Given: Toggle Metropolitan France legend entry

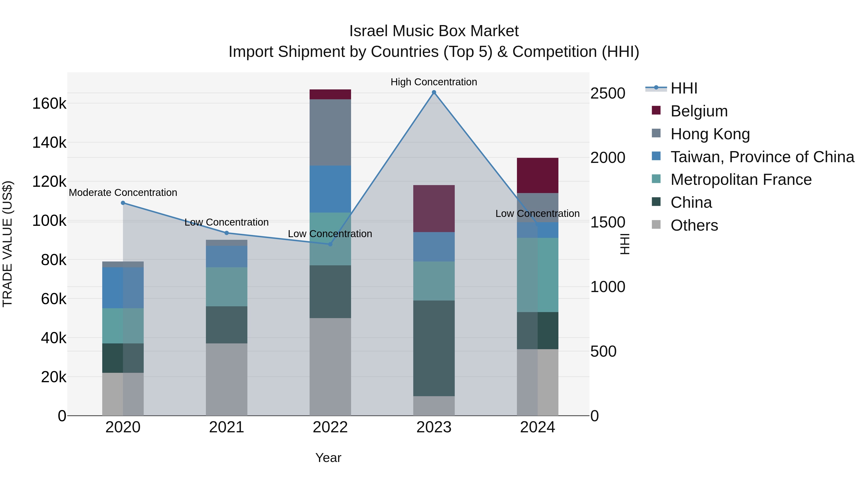Looking at the screenshot, I should click(x=732, y=180).
